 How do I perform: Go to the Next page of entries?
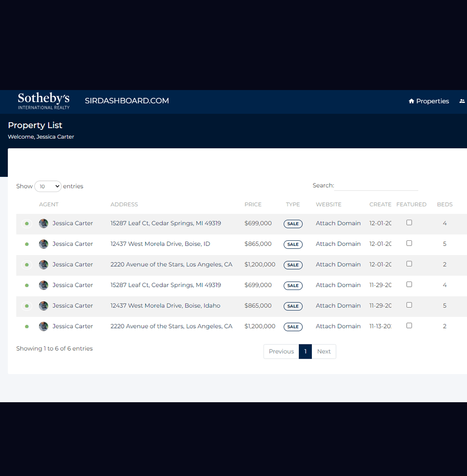pos(324,351)
